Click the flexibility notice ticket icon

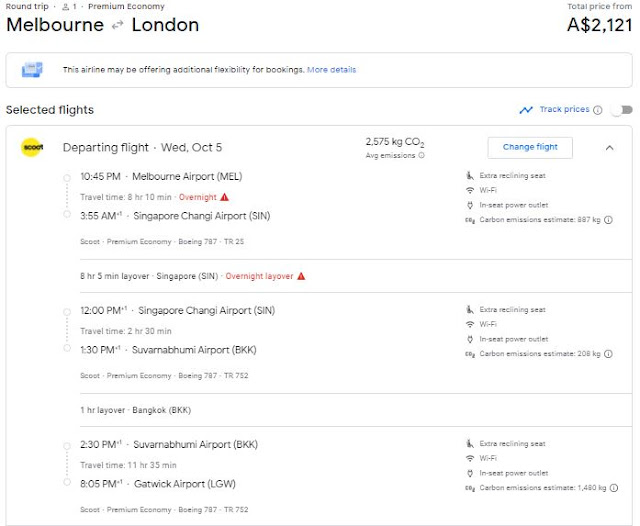pos(34,70)
